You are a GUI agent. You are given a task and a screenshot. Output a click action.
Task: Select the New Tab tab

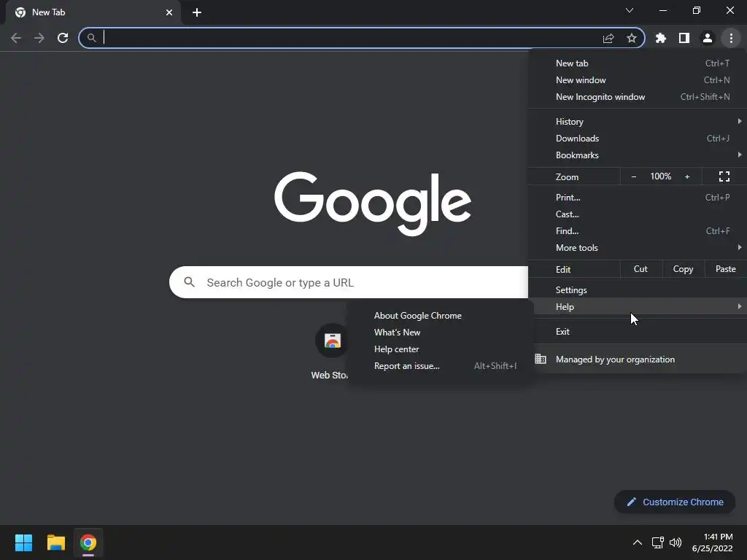93,12
